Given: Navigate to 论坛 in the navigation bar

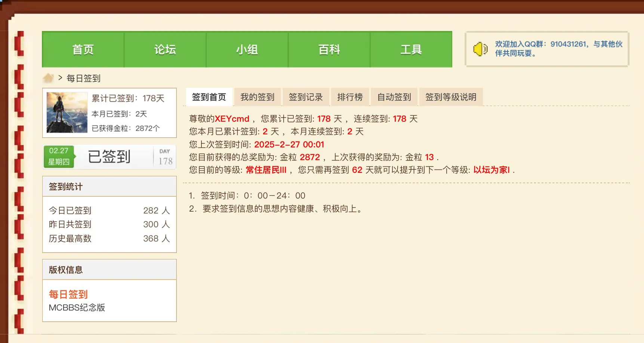Looking at the screenshot, I should tap(165, 49).
